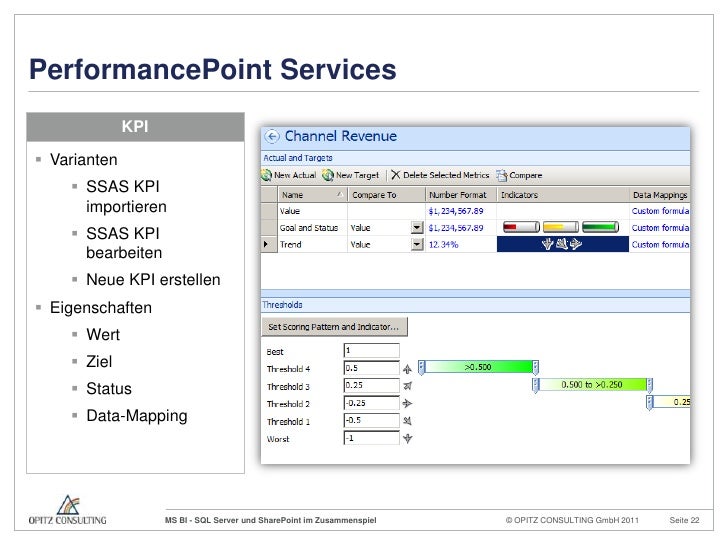Click the Compare To column header
Screen dimensions: 728x546
point(386,195)
